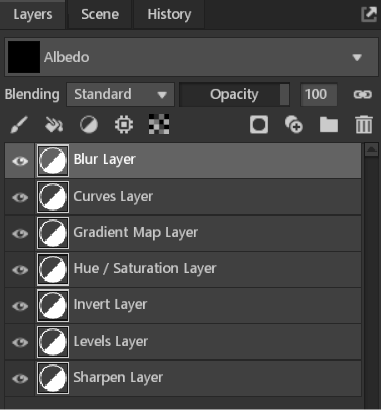
Task: Click the opacity value field showing 100
Action: click(x=319, y=95)
